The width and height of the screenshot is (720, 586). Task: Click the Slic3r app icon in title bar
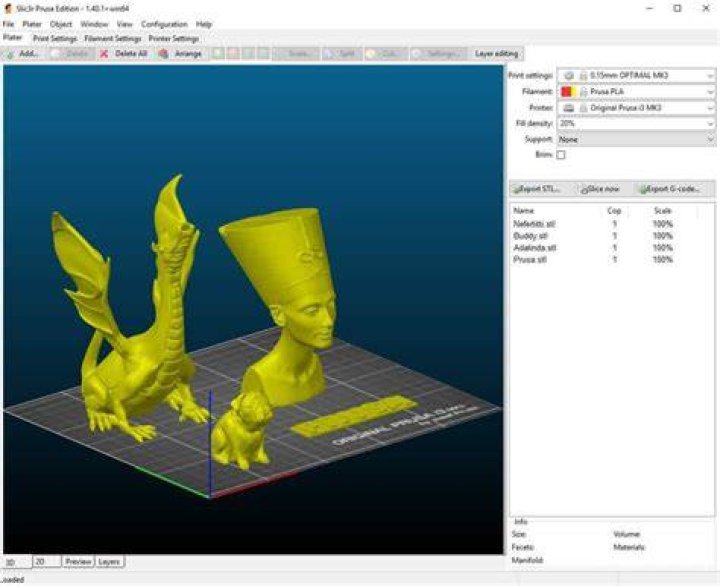coord(8,9)
